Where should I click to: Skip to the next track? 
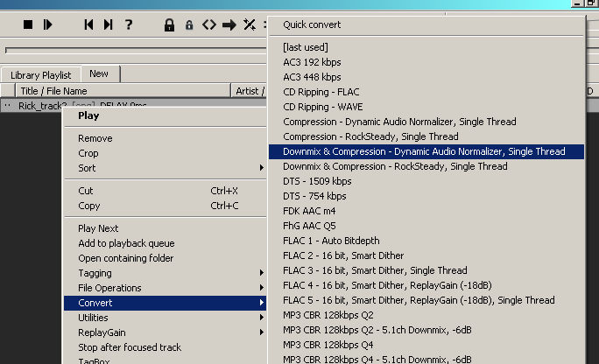pyautogui.click(x=108, y=24)
